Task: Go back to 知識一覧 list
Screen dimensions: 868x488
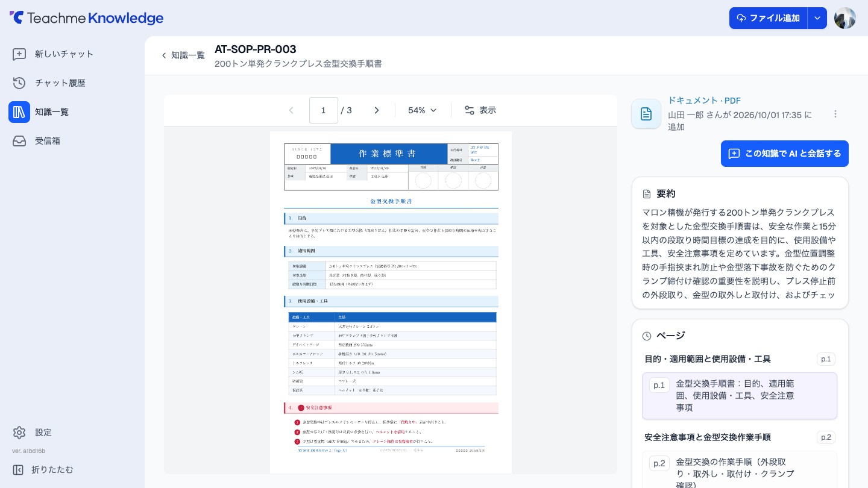Action: click(183, 55)
